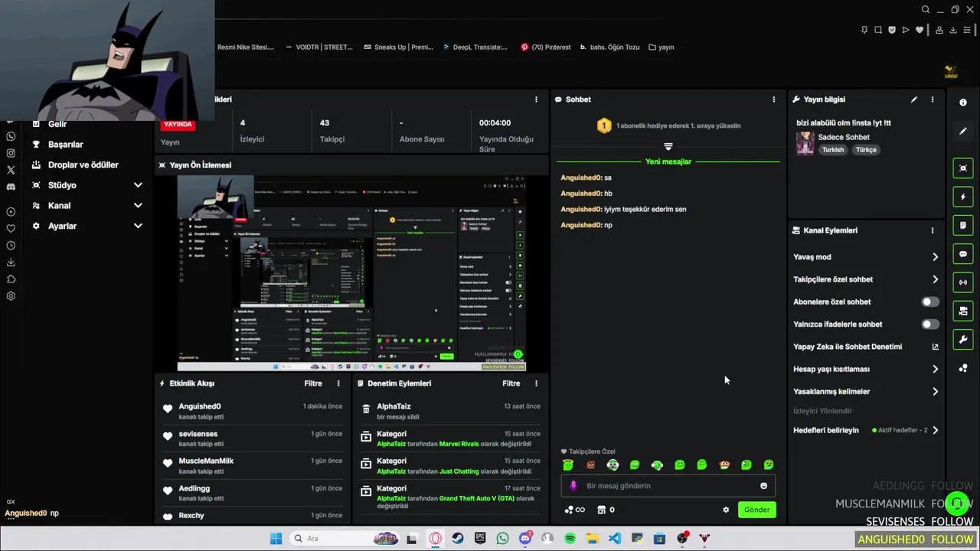This screenshot has width=980, height=551.
Task: Open Denetim Eylemleri three-dot menu
Action: pyautogui.click(x=536, y=383)
